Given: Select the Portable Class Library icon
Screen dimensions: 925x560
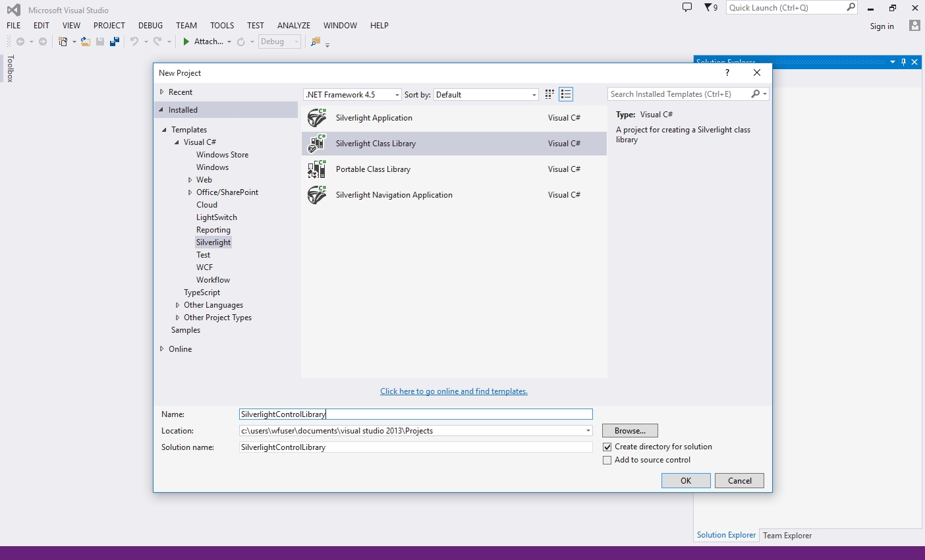Looking at the screenshot, I should coord(317,169).
